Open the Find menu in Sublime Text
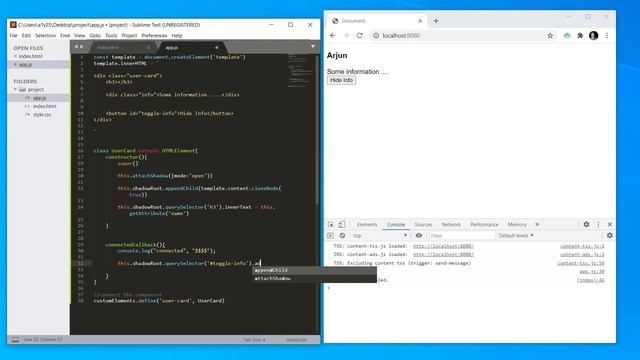640x360 pixels. [x=65, y=36]
